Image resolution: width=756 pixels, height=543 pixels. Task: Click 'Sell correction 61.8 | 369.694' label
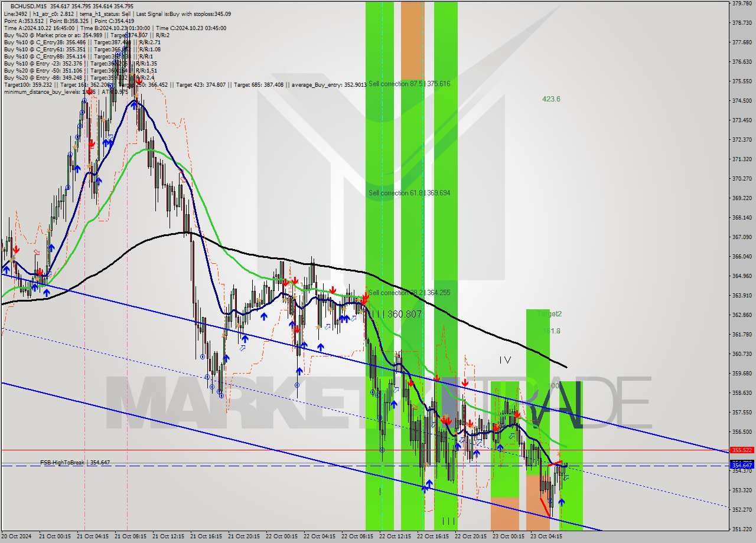(x=409, y=193)
